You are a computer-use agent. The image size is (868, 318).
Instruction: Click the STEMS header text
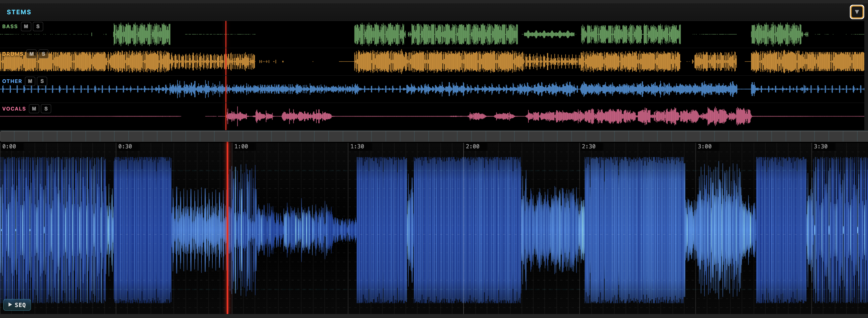click(19, 12)
